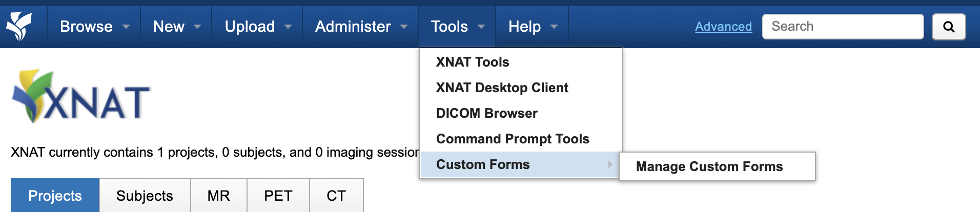Click Manage Custom Forms submenu item
Screen dimensions: 980x212
[x=709, y=166]
